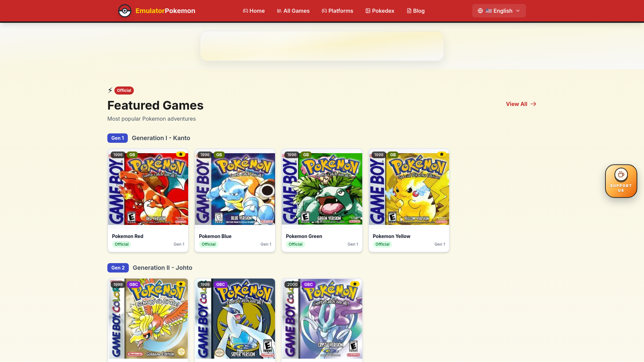Click the Pokemon Blue title text
This screenshot has width=644, height=362.
coord(215,236)
